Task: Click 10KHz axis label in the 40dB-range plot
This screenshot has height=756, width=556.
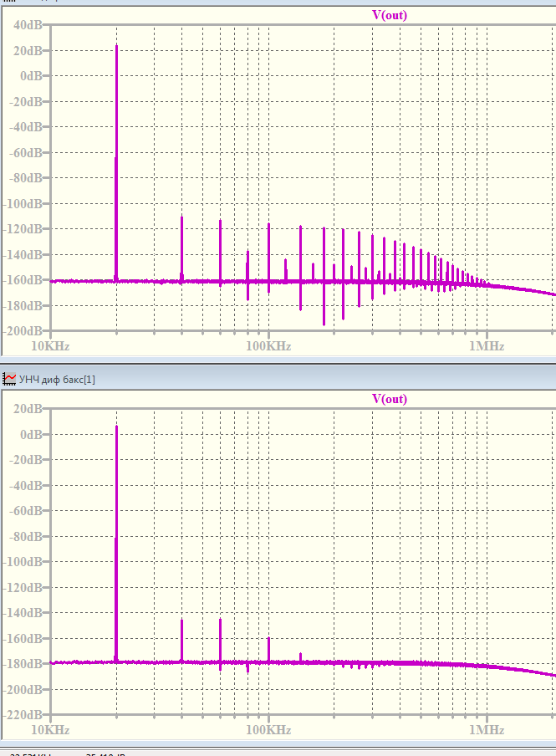Action: pyautogui.click(x=50, y=346)
